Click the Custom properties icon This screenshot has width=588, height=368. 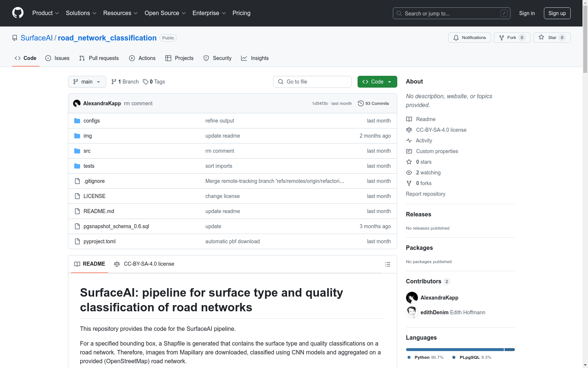click(409, 151)
